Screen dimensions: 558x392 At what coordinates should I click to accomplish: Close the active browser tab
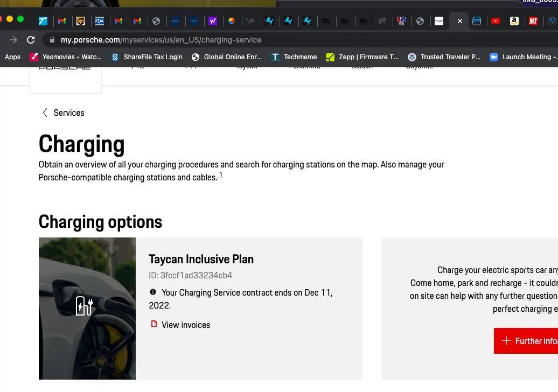tap(460, 21)
